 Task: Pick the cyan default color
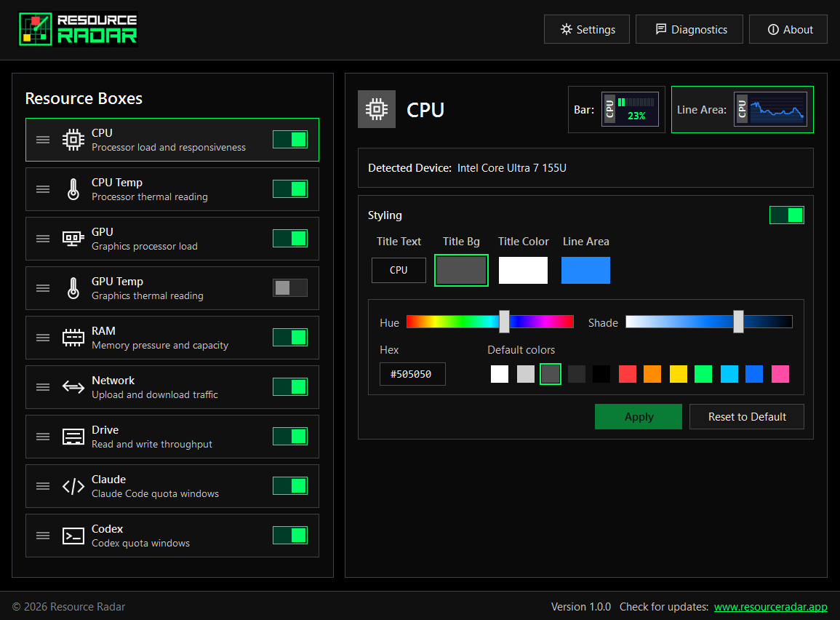tap(729, 374)
